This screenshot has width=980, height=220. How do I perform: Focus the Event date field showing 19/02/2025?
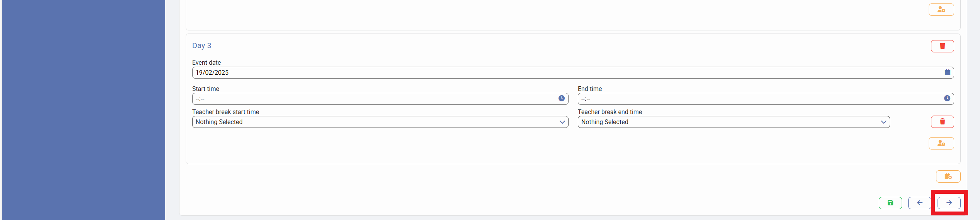tap(540, 72)
